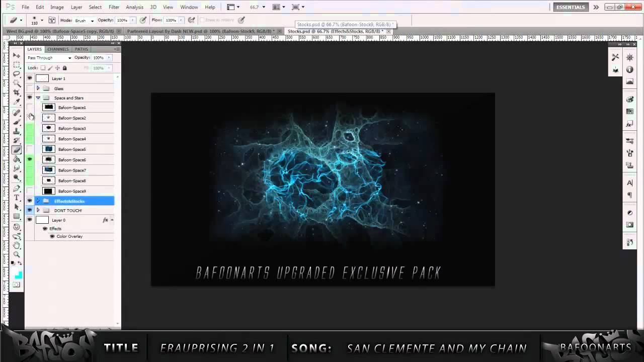Open the Tool Presets panel icon

pos(615,57)
